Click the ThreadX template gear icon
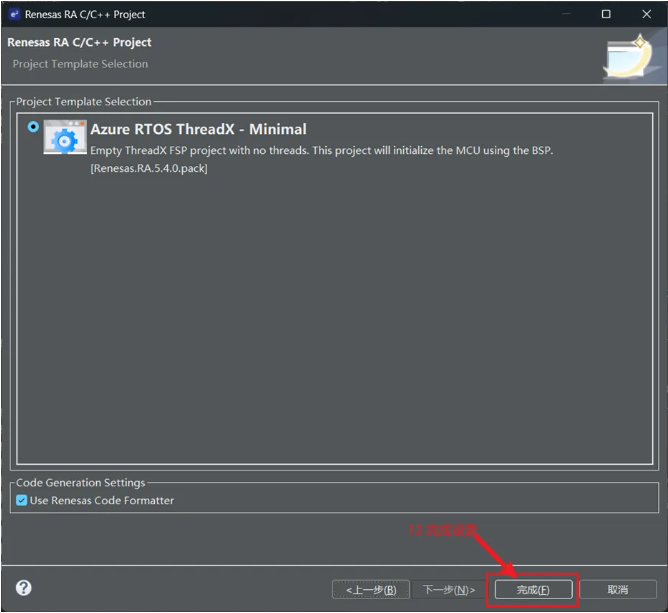 [65, 137]
